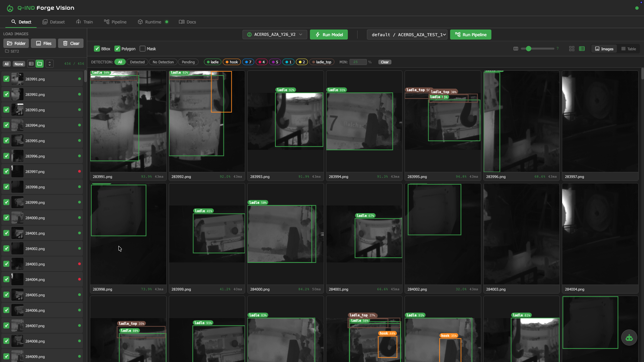Show only Detected images
644x362 pixels.
pyautogui.click(x=137, y=62)
